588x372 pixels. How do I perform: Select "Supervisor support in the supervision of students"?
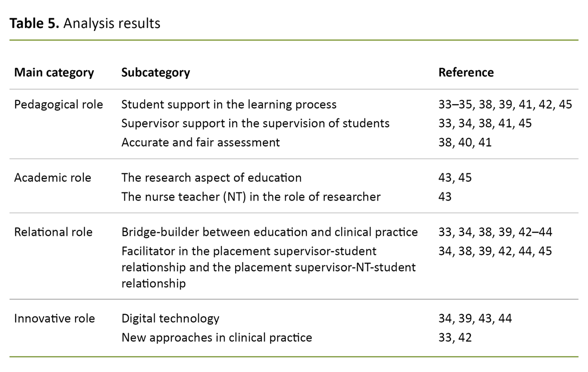(x=255, y=123)
